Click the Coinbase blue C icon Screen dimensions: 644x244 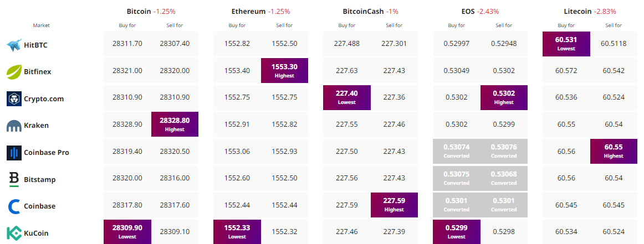click(x=14, y=206)
